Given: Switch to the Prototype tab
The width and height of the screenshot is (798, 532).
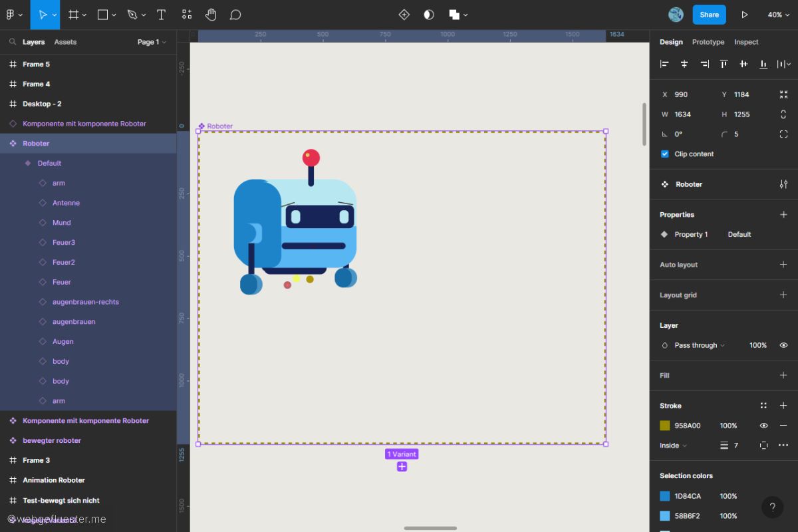Looking at the screenshot, I should pyautogui.click(x=708, y=42).
